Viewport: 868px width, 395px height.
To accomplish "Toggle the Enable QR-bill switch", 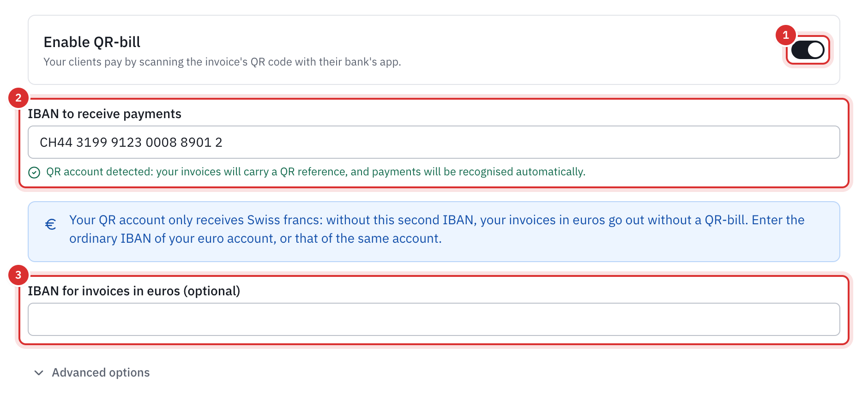I will [x=808, y=50].
